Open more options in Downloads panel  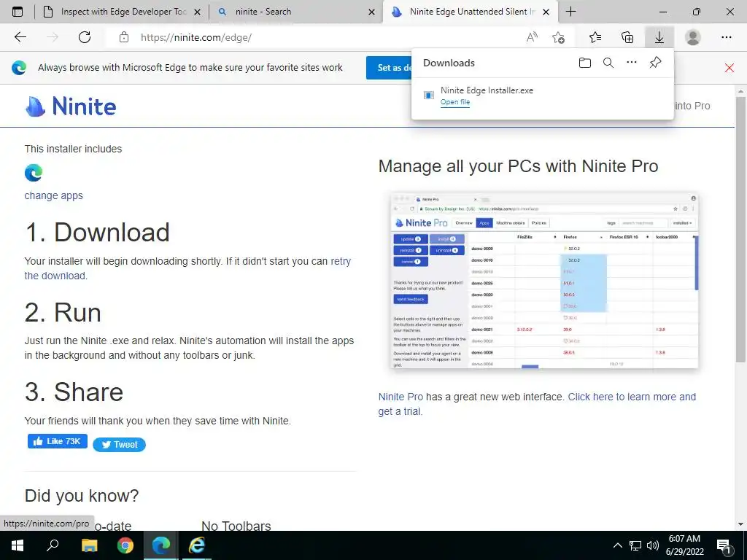pyautogui.click(x=632, y=63)
